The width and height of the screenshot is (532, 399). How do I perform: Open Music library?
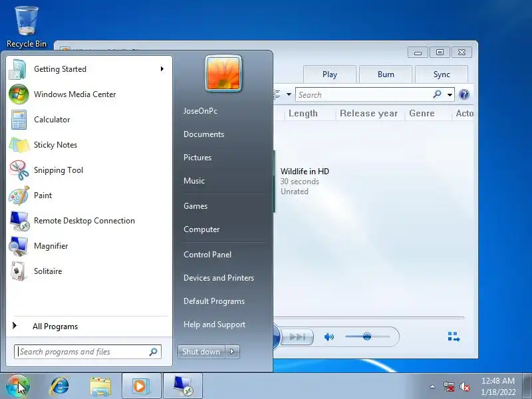tap(194, 181)
